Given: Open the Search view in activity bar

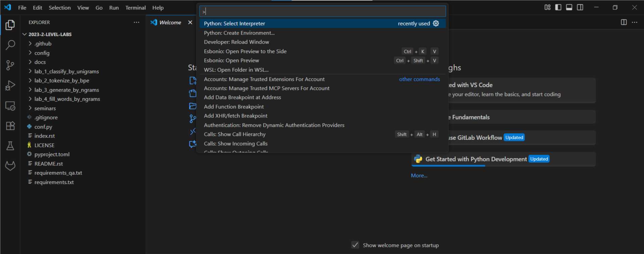Looking at the screenshot, I should coord(10,45).
